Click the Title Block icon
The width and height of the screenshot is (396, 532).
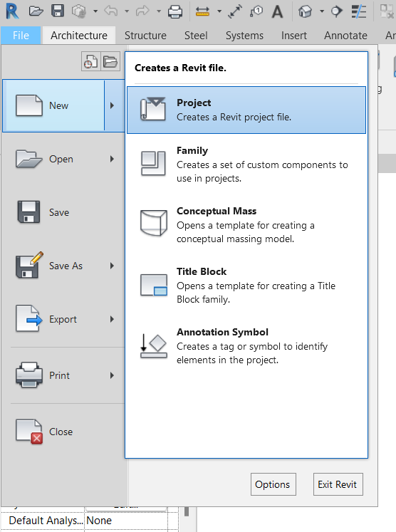[x=154, y=285]
